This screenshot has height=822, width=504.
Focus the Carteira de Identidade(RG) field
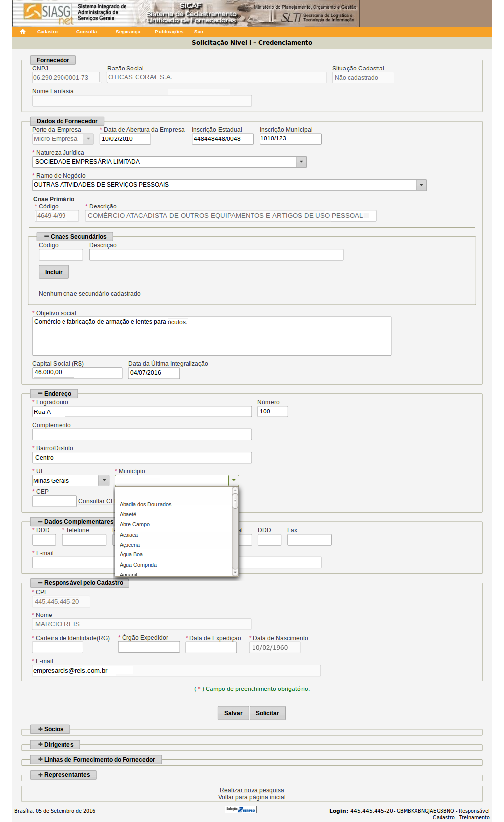tap(58, 647)
